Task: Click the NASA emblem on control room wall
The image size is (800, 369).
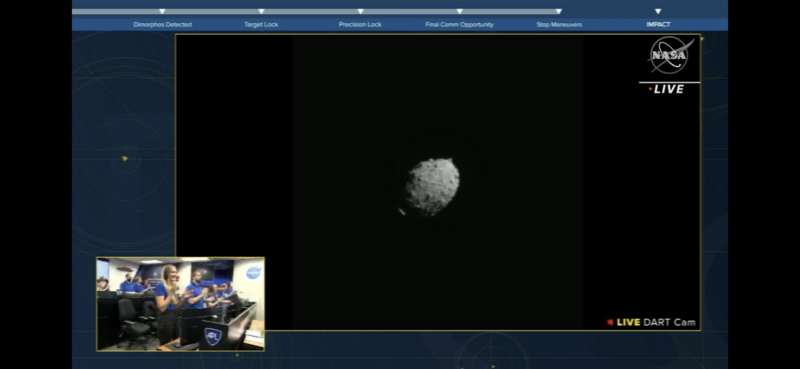Action: [x=254, y=273]
